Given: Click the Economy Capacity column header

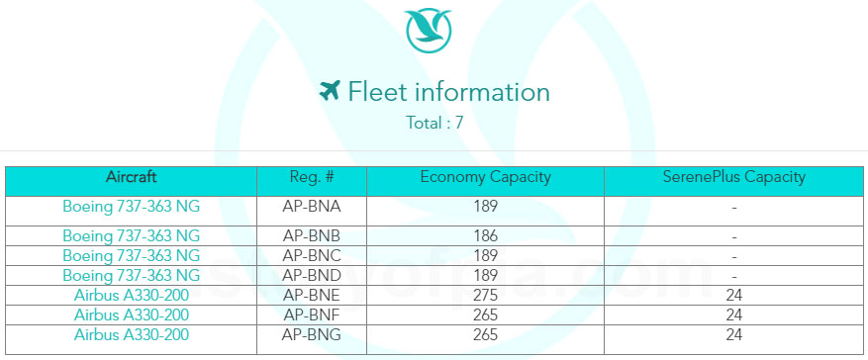Looking at the screenshot, I should (x=486, y=181).
